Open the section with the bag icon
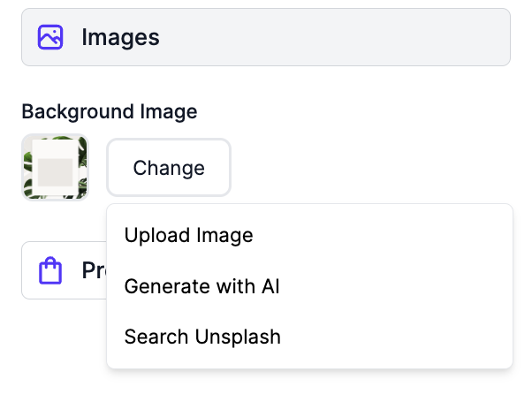The image size is (532, 394). (65, 270)
